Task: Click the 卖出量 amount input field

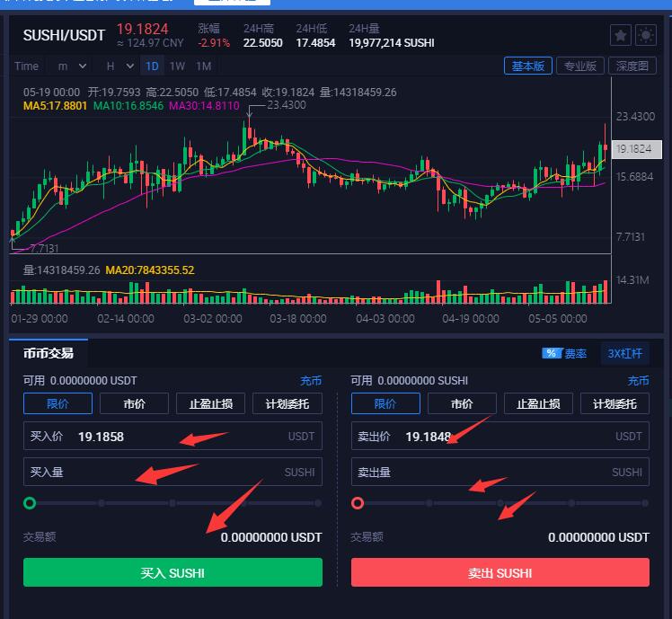Action: 500,472
